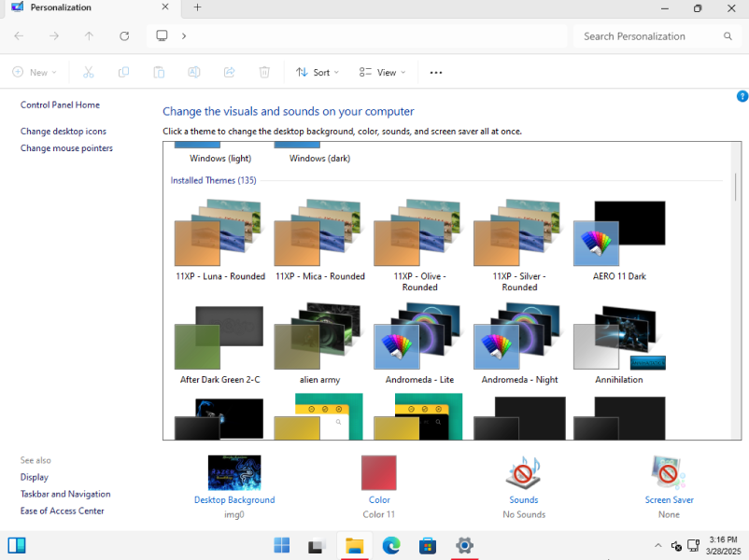The width and height of the screenshot is (749, 560).
Task: Go up one folder level
Action: pyautogui.click(x=89, y=35)
